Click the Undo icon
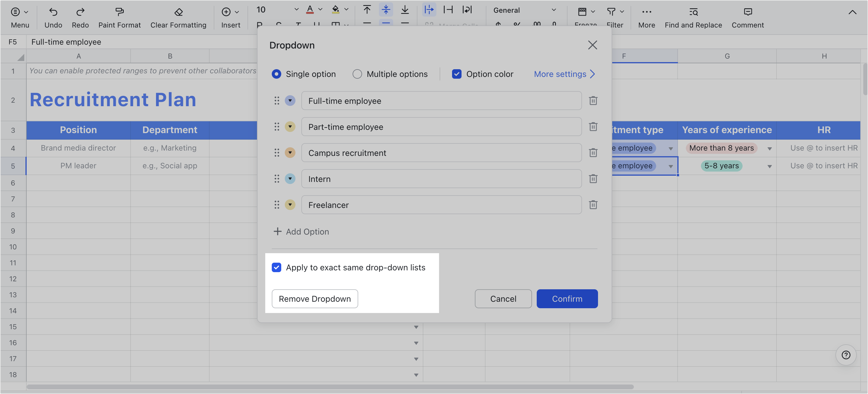 (x=53, y=12)
